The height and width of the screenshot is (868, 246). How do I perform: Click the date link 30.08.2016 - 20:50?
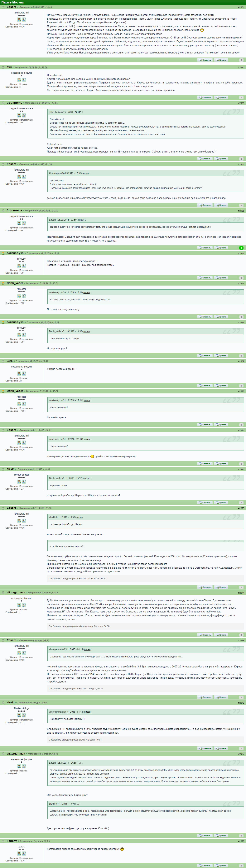(x=38, y=67)
